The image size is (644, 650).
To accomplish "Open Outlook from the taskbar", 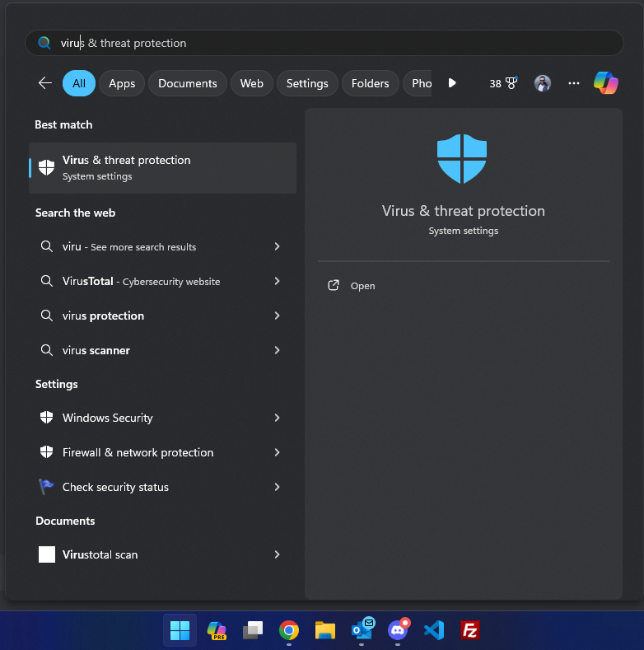I will click(362, 629).
